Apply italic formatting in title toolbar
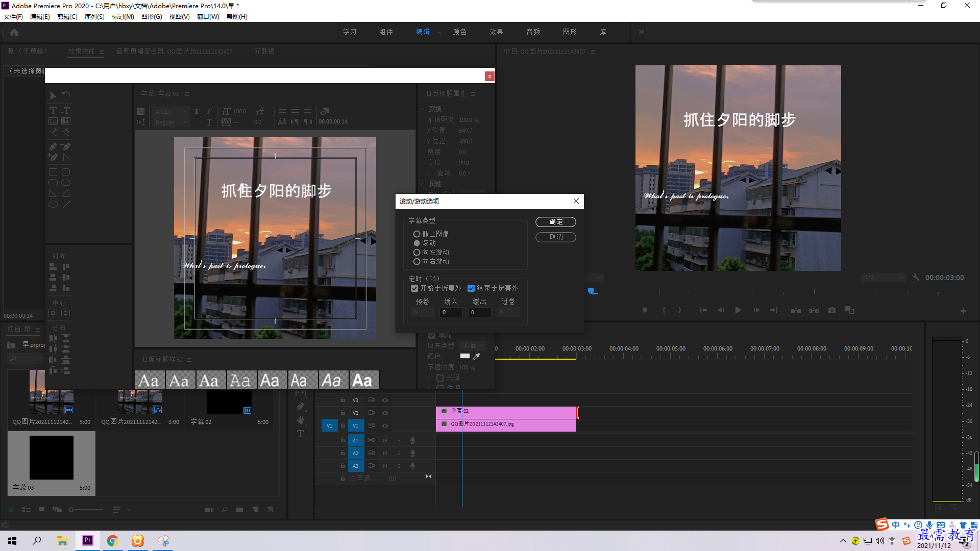The width and height of the screenshot is (980, 551). (209, 111)
